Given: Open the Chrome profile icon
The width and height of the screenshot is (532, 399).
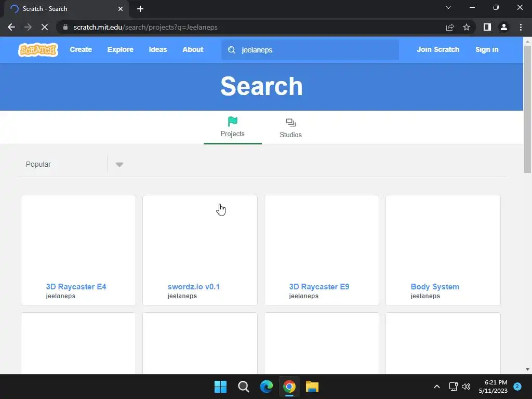Looking at the screenshot, I should point(504,27).
